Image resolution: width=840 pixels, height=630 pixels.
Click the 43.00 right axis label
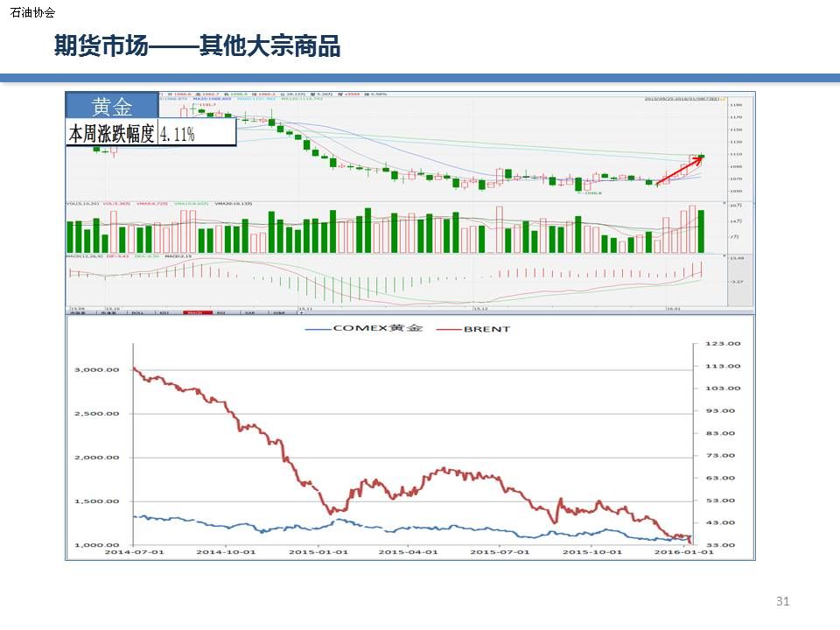[720, 522]
